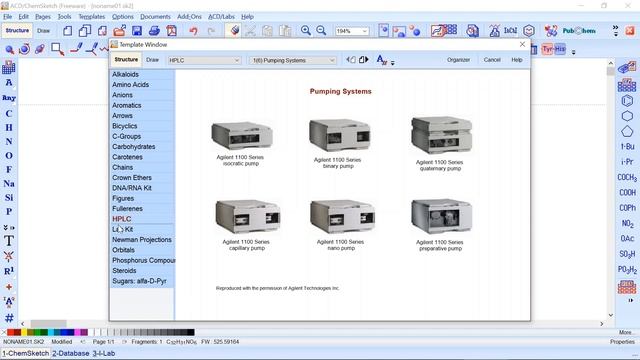Image resolution: width=640 pixels, height=360 pixels.
Task: Switch to the 3-I-Lab tab
Action: [104, 353]
